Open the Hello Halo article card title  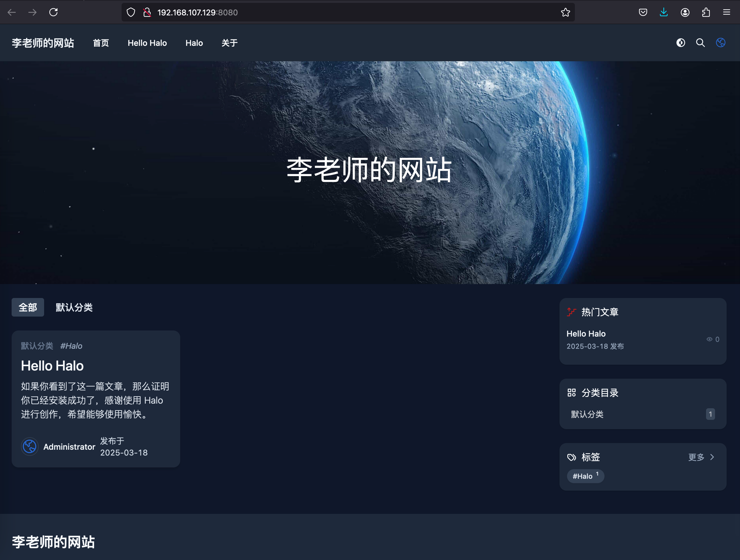pos(52,366)
